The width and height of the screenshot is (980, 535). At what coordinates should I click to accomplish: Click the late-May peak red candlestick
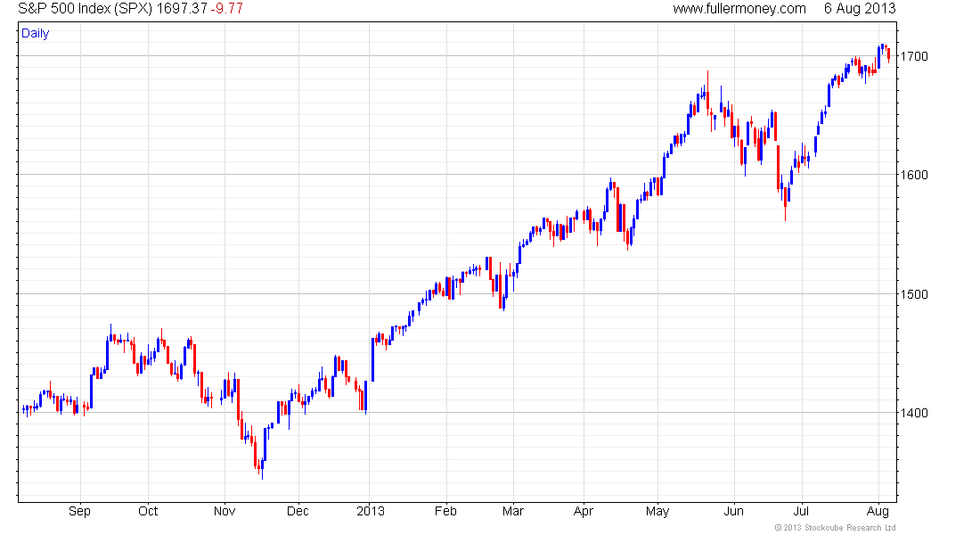coord(707,94)
